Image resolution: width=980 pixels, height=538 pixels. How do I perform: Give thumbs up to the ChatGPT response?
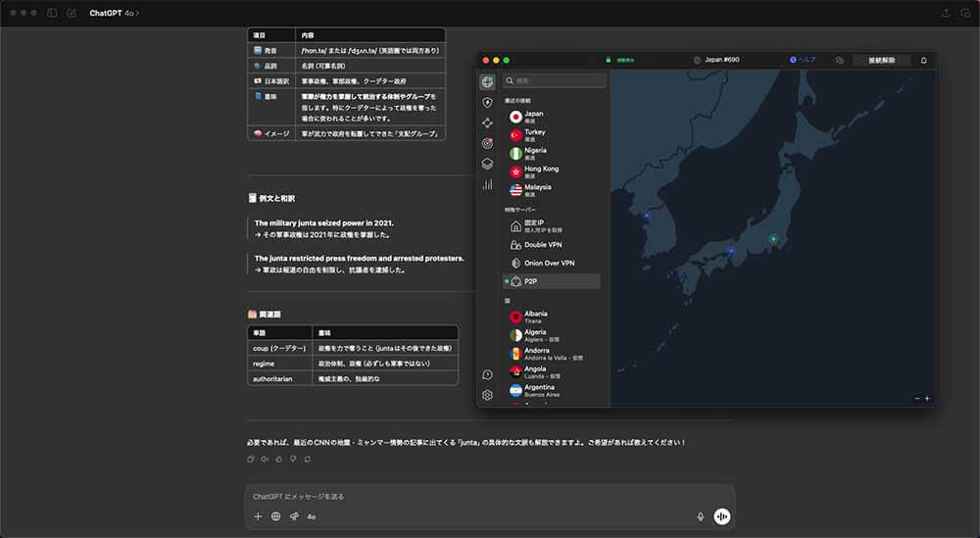point(278,459)
